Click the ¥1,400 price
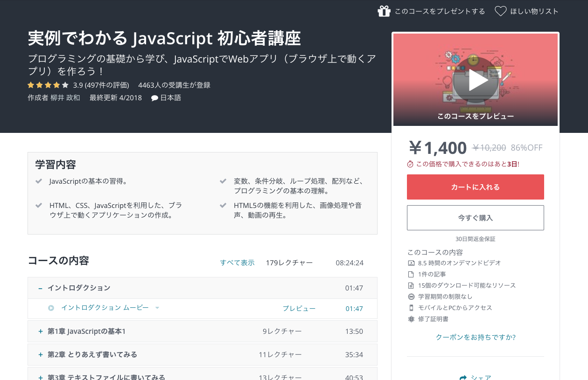This screenshot has width=588, height=380. [x=437, y=148]
